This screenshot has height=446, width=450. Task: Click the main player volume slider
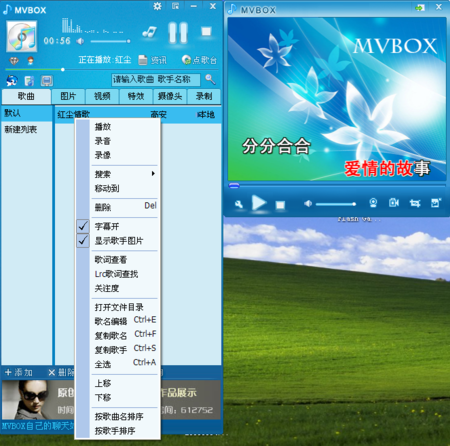click(x=110, y=41)
